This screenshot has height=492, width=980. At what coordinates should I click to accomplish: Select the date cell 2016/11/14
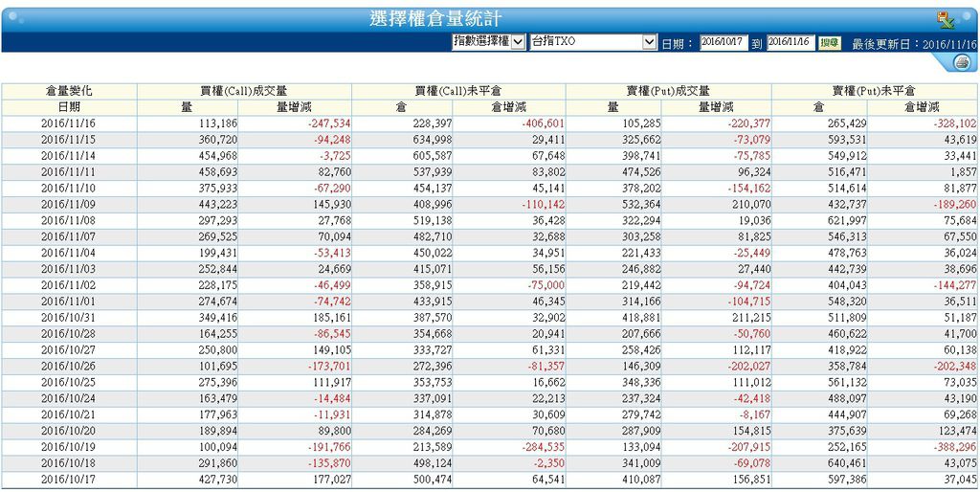click(x=68, y=156)
